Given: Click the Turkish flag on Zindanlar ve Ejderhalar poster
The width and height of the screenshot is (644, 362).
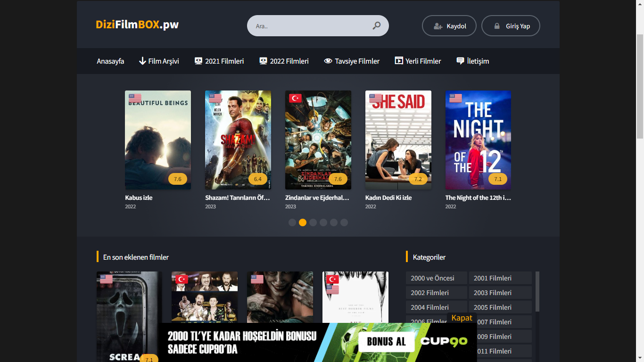Looking at the screenshot, I should click(295, 98).
